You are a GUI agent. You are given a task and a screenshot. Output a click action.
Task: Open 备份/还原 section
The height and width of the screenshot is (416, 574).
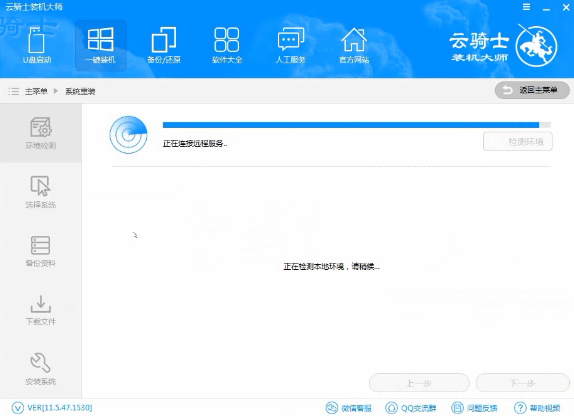point(164,45)
